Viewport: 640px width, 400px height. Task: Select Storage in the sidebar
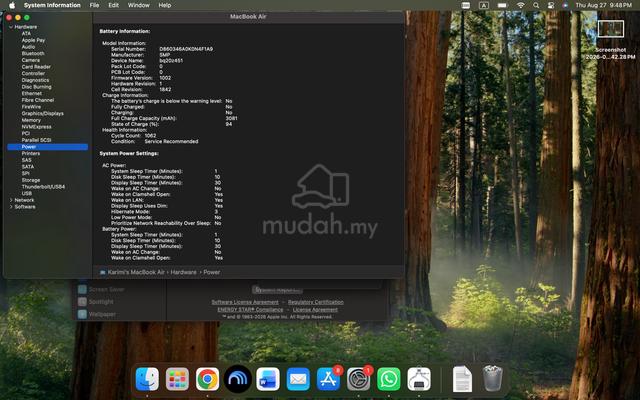point(31,180)
